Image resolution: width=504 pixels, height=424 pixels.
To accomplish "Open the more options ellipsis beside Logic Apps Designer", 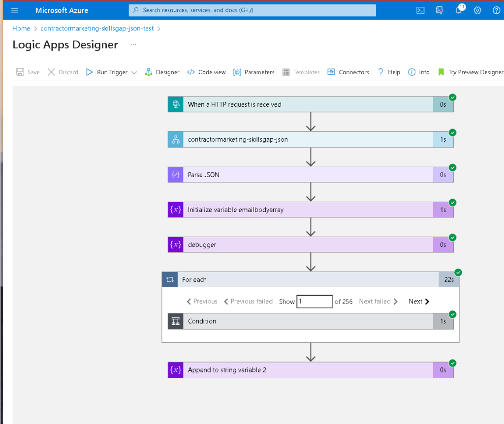I will pos(133,45).
